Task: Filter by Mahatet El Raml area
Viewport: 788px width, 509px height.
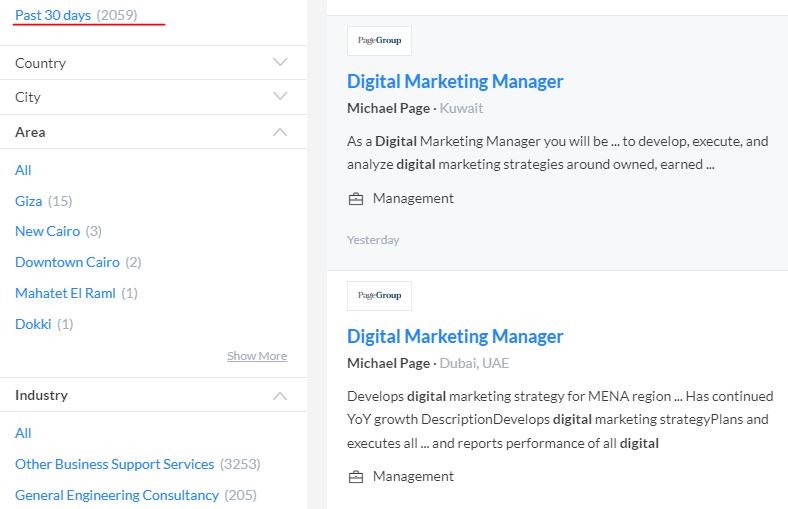Action: [x=65, y=293]
